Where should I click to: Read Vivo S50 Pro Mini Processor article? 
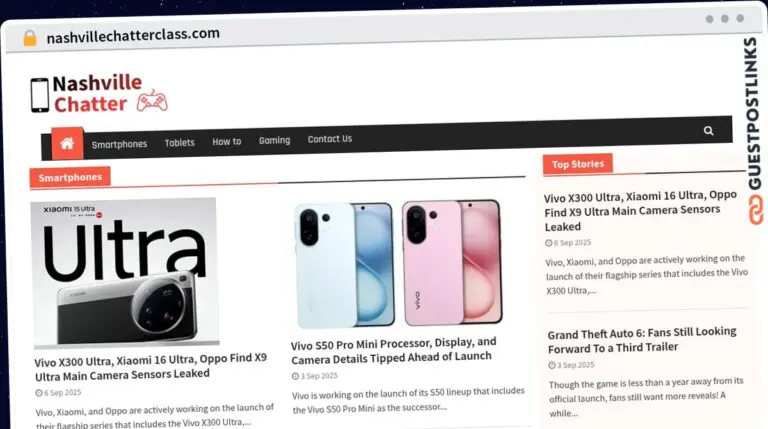click(x=393, y=350)
